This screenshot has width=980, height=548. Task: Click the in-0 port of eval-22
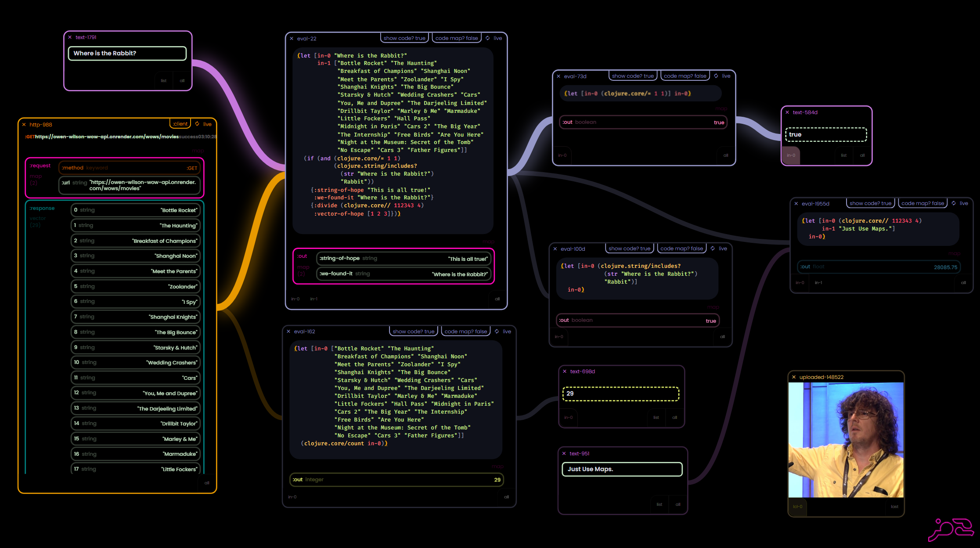point(295,299)
